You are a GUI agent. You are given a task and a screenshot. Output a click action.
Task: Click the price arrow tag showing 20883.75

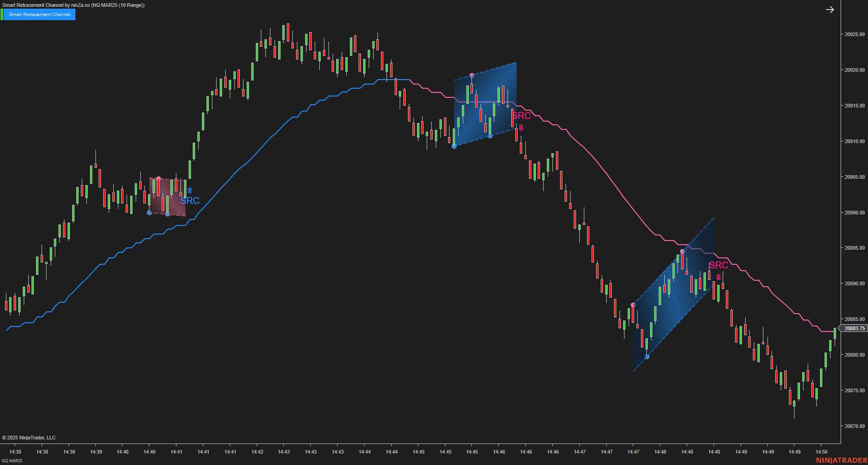854,328
